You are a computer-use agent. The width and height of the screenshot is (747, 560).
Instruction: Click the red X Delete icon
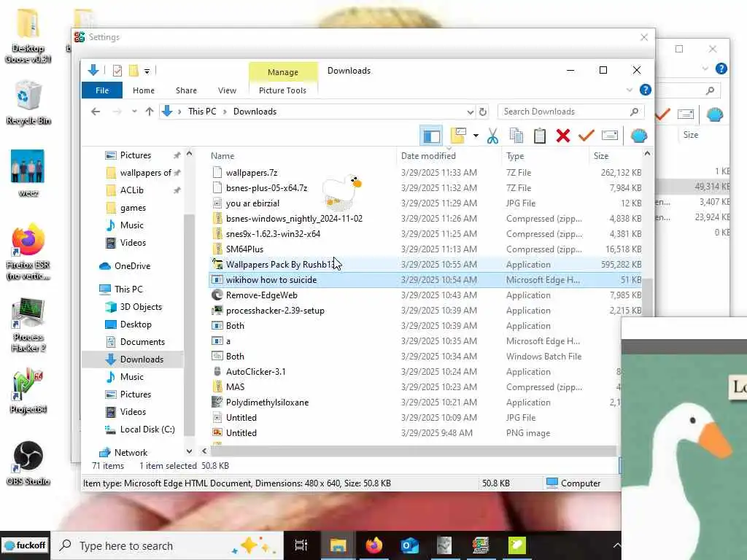pyautogui.click(x=562, y=136)
